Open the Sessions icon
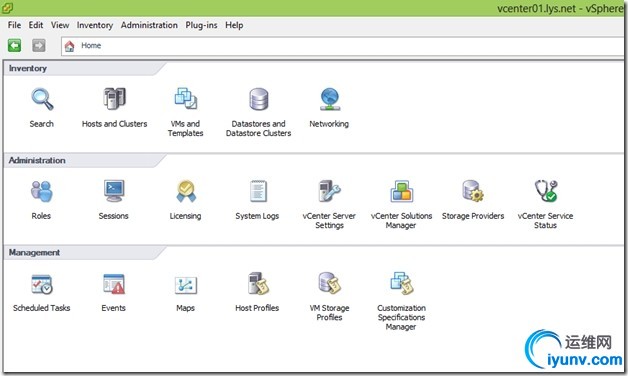The height and width of the screenshot is (376, 628). (x=114, y=191)
